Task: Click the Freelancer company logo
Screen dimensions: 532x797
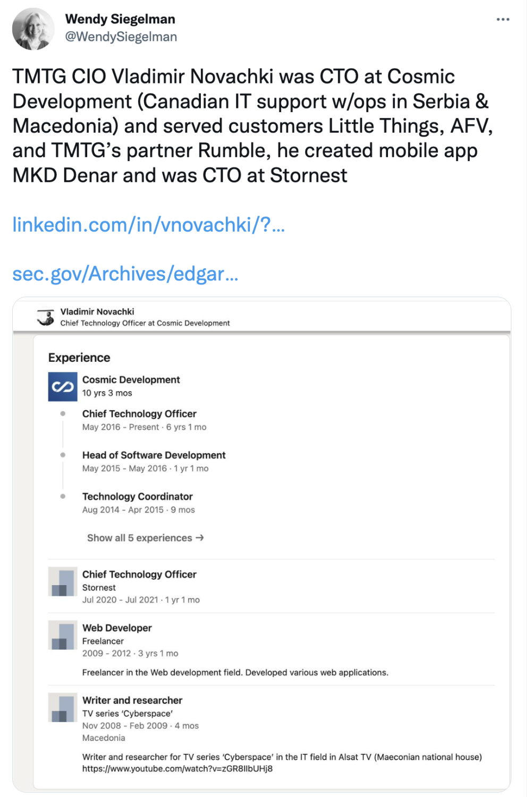Action: click(62, 636)
